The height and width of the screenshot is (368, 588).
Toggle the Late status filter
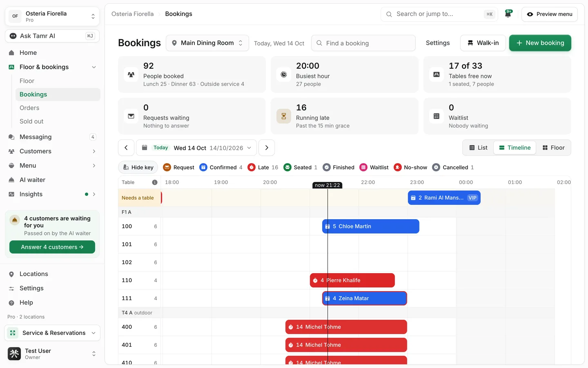pyautogui.click(x=263, y=167)
